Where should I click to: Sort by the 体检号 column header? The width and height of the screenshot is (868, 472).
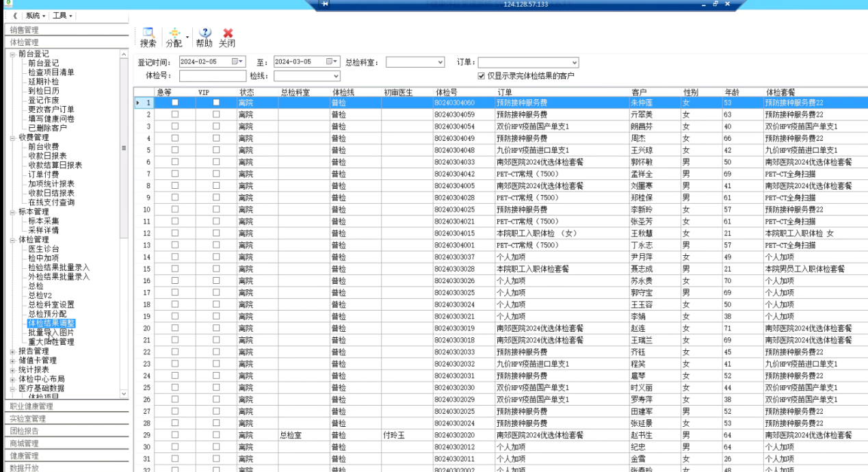(464, 92)
